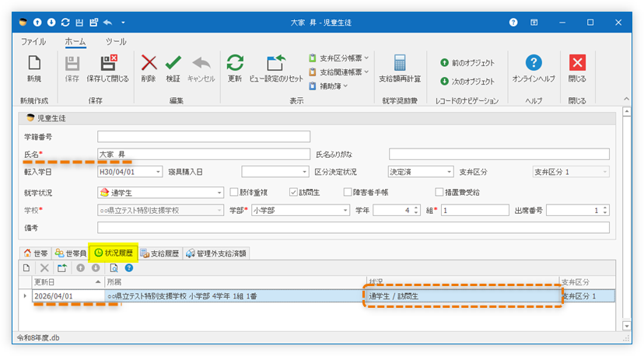Open the 補助簿 dropdown
644x356 pixels.
pyautogui.click(x=328, y=86)
